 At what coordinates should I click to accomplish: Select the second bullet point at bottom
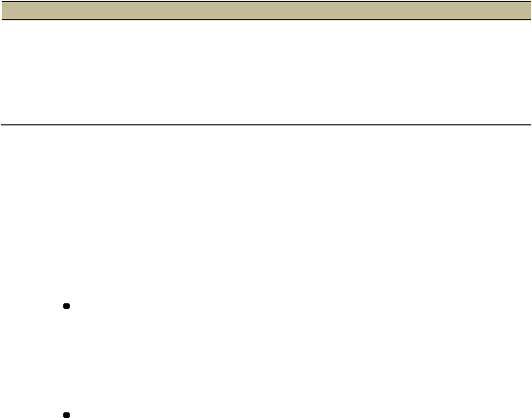coord(67,415)
